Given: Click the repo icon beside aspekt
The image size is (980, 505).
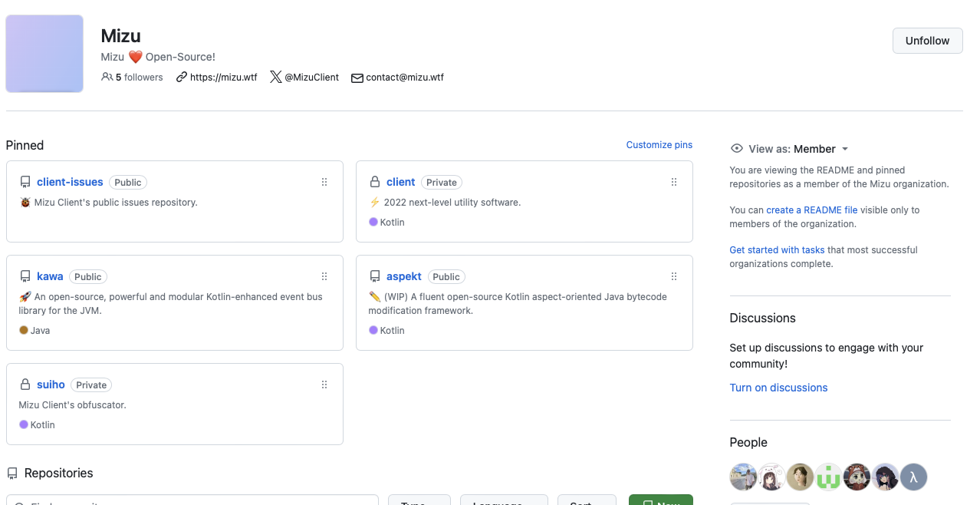Looking at the screenshot, I should 375,277.
